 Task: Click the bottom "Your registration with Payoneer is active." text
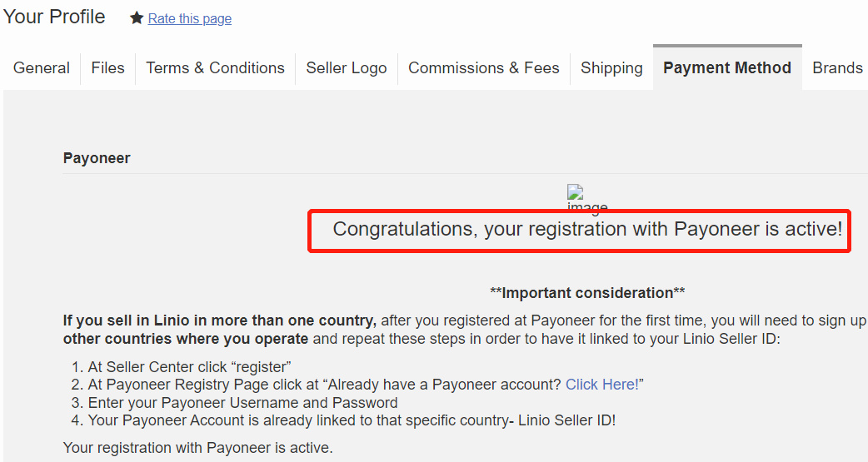(x=198, y=449)
